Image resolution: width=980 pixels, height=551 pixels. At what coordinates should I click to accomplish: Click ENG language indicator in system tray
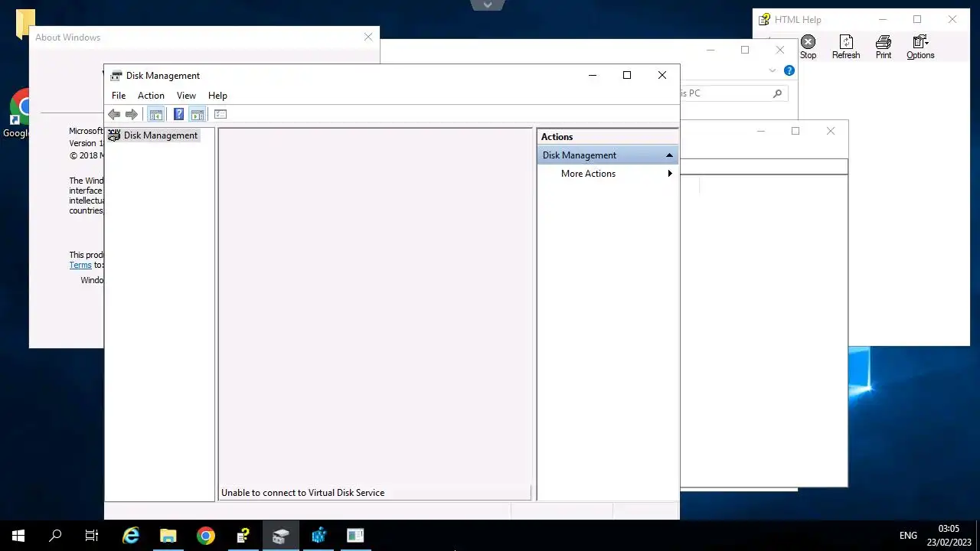click(908, 536)
